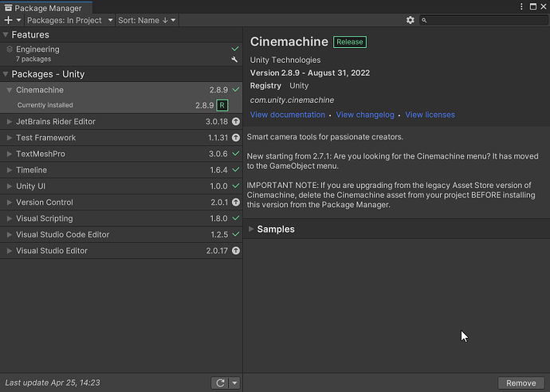Click the refresh package list icon
Screen dimensions: 550x392
click(220, 383)
